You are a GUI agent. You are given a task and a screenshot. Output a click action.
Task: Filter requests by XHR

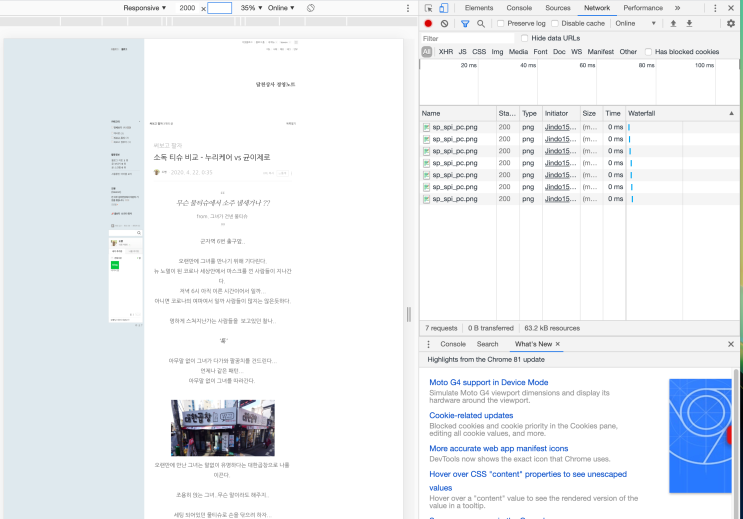point(445,52)
